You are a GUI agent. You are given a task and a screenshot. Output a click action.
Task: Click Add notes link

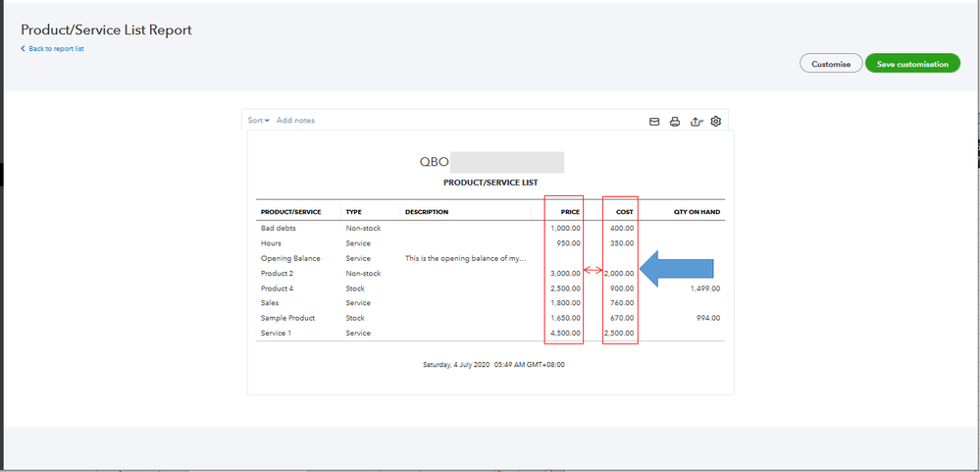tap(295, 120)
